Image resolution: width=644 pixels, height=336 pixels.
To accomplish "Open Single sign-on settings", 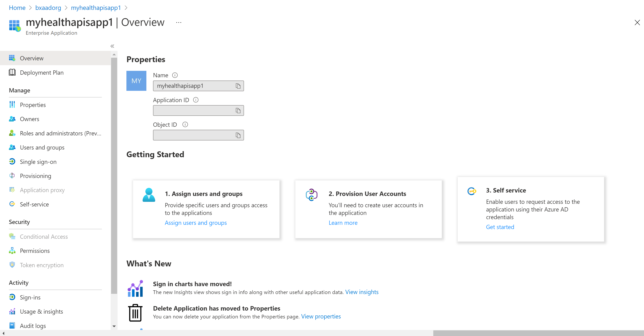I will coord(55,162).
